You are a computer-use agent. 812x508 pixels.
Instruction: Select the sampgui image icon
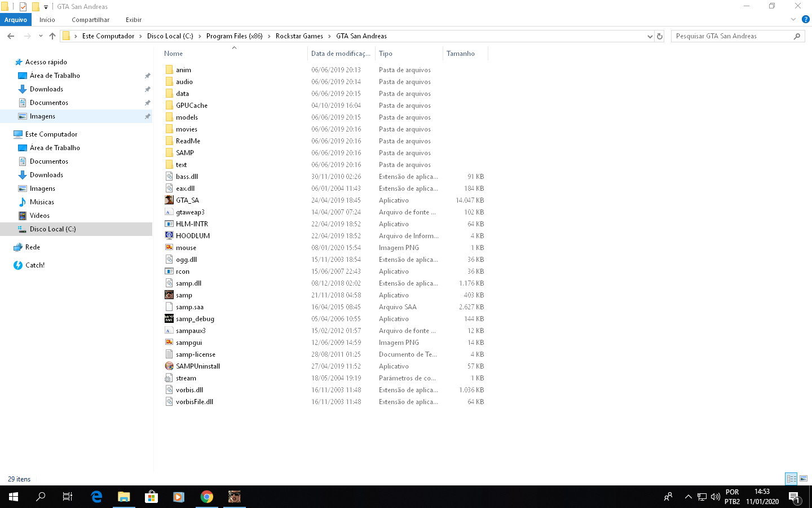click(169, 343)
